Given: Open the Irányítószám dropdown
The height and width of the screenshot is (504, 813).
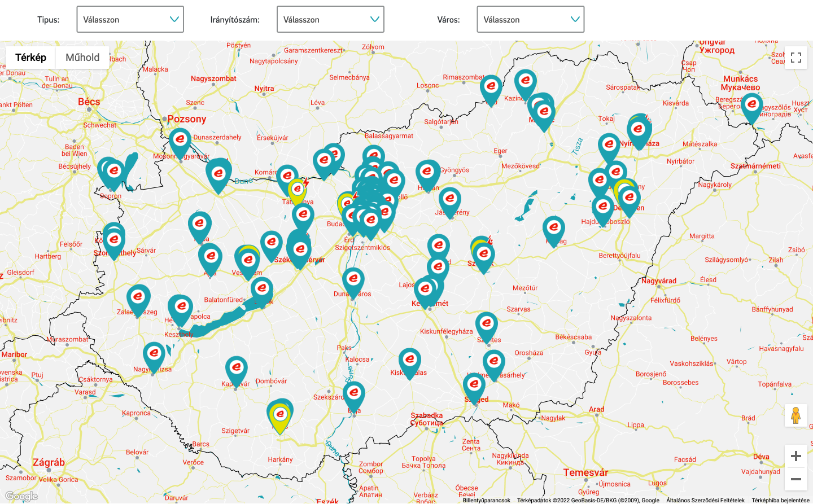Looking at the screenshot, I should tap(330, 19).
